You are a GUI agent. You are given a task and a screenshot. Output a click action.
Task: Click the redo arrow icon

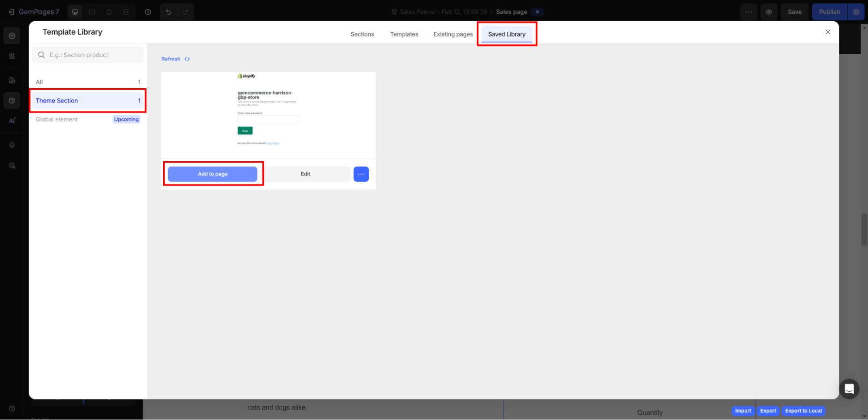pyautogui.click(x=186, y=12)
